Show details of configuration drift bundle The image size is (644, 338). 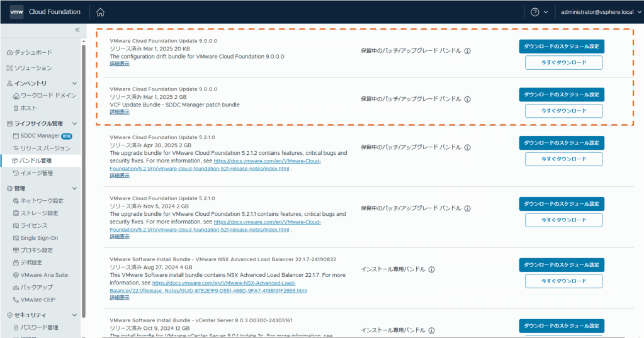coord(120,64)
